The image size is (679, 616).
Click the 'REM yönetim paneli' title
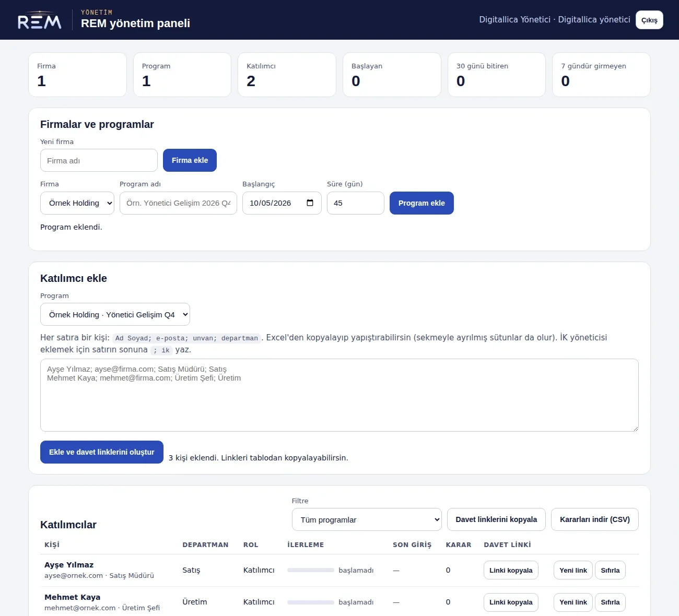[x=135, y=23]
